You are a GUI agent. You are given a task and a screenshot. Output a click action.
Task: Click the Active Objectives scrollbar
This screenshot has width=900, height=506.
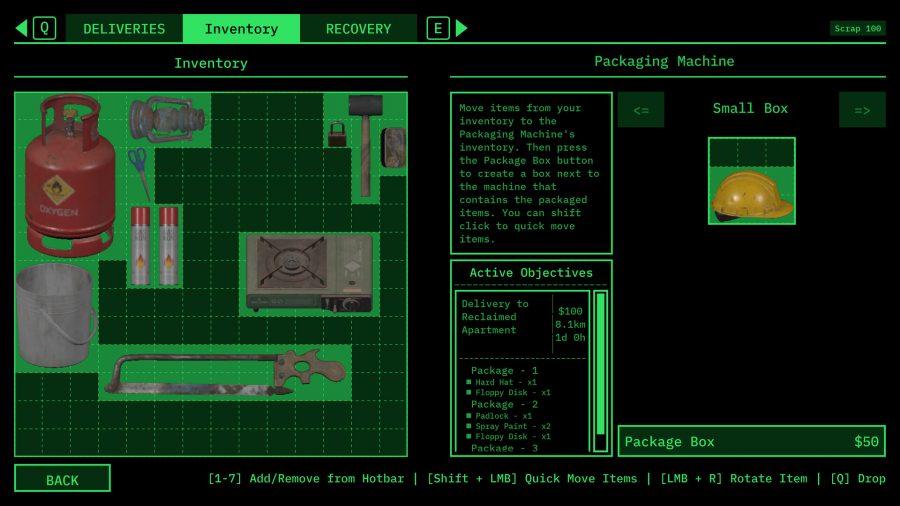[600, 370]
